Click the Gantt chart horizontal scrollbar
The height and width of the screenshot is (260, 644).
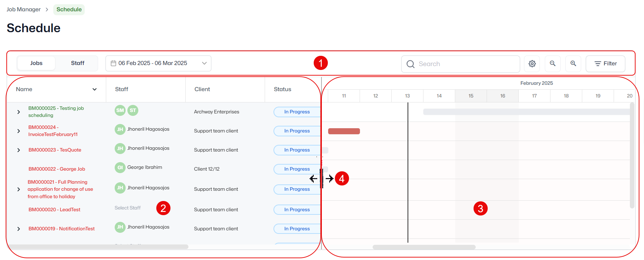click(424, 247)
